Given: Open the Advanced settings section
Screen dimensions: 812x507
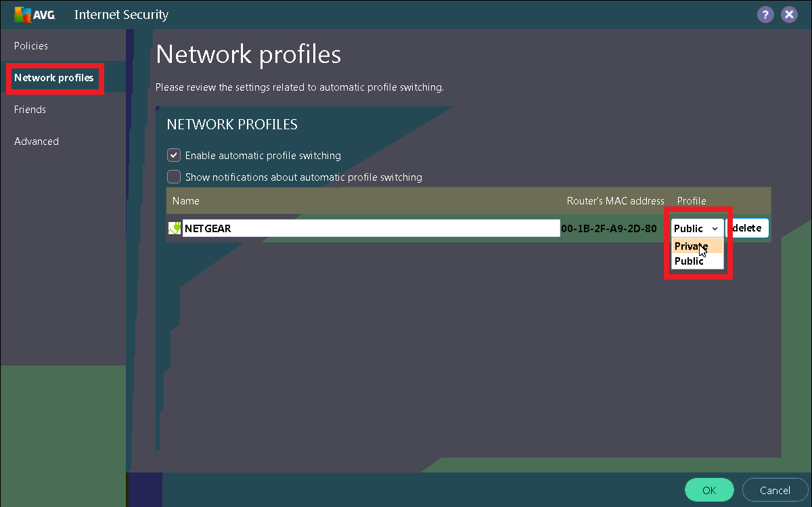Looking at the screenshot, I should point(37,141).
